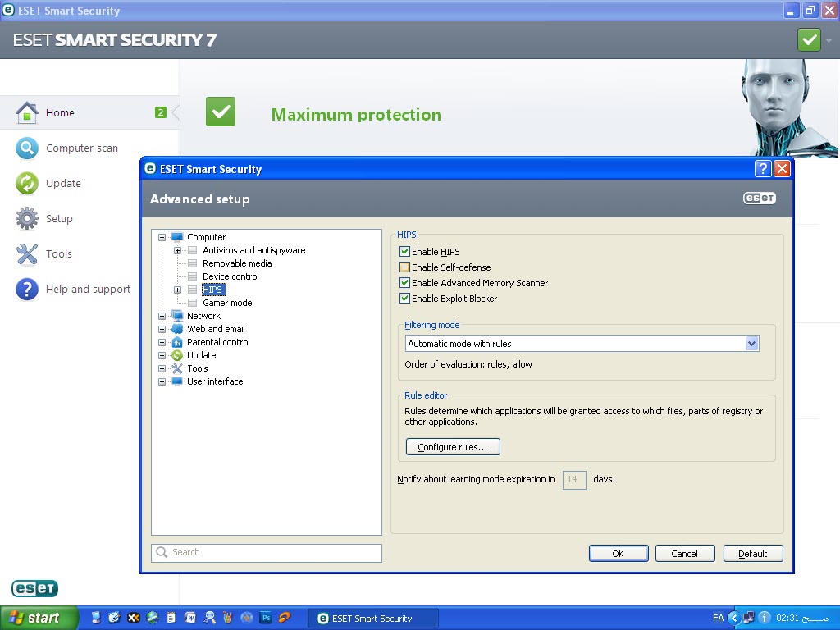Expand the User interface node
The height and width of the screenshot is (630, 840).
pyautogui.click(x=162, y=381)
